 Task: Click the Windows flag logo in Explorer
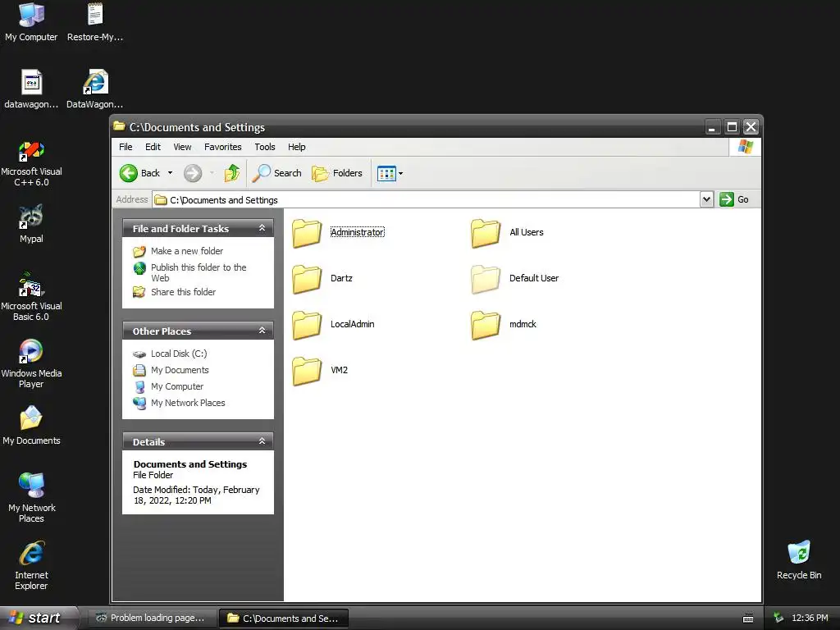tap(745, 147)
